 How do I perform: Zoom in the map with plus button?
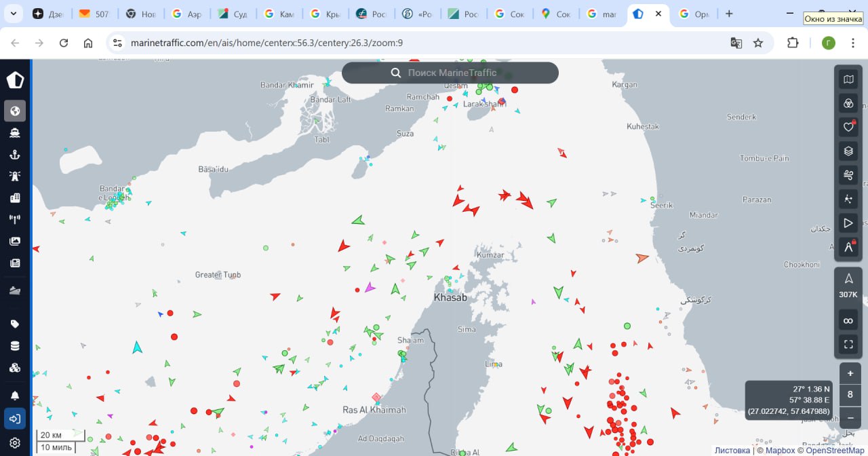[850, 373]
